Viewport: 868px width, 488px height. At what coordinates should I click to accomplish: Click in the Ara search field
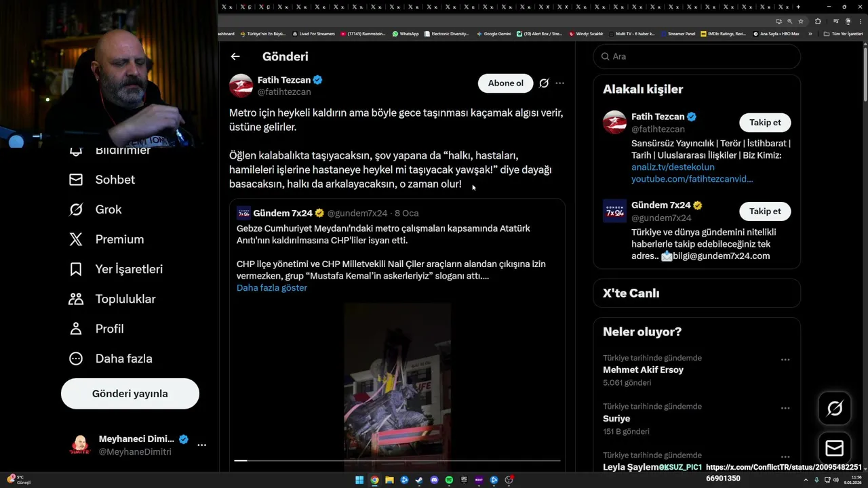pyautogui.click(x=696, y=56)
